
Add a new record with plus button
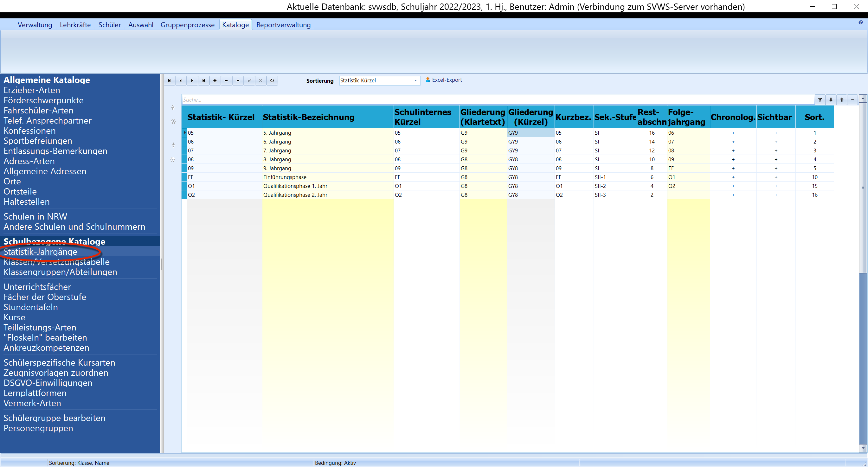(x=215, y=80)
